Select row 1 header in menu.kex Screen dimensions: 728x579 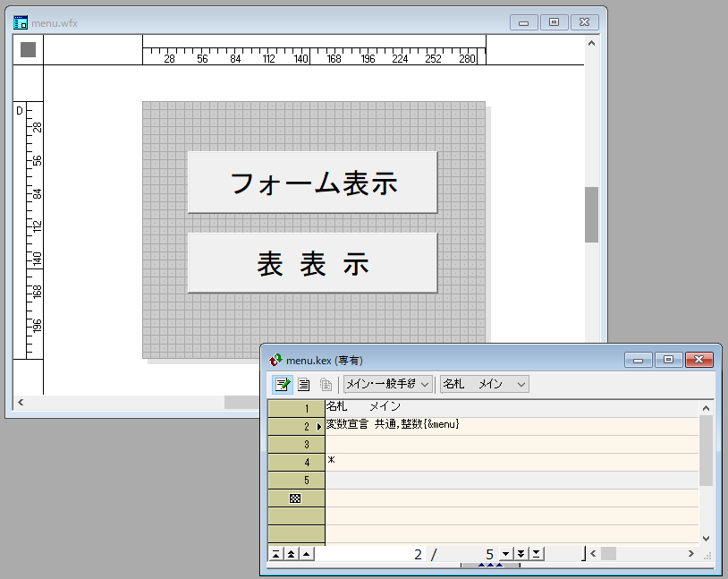click(296, 408)
